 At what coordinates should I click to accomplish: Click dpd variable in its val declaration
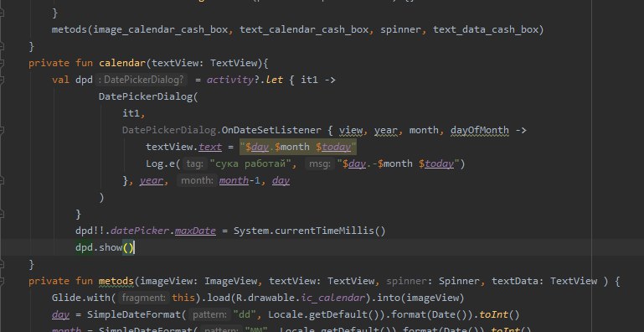pyautogui.click(x=85, y=80)
